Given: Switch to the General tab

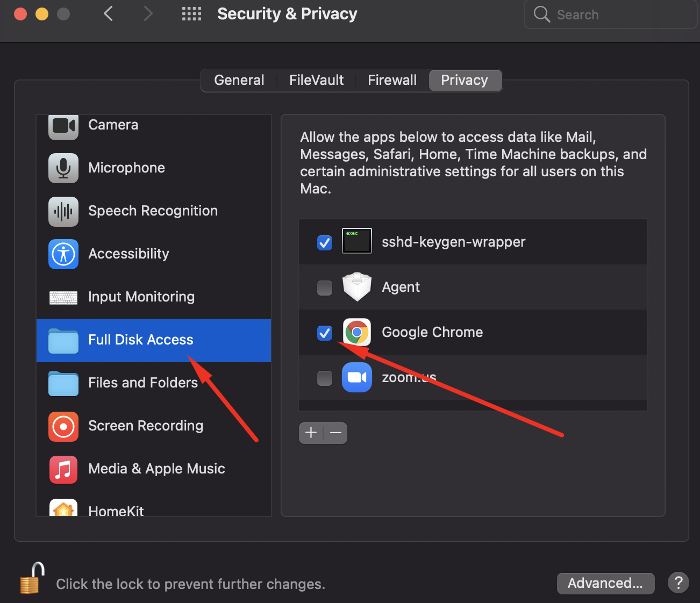Looking at the screenshot, I should (x=239, y=81).
